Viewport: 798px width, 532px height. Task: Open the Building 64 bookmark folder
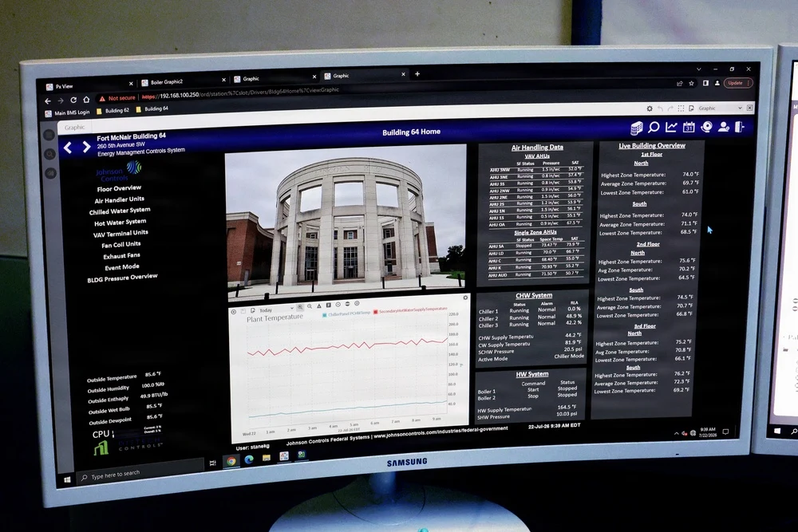click(x=152, y=108)
